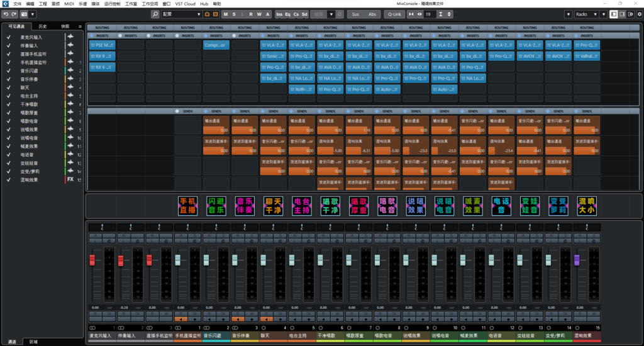Switch to the 历史 tab

pyautogui.click(x=42, y=26)
